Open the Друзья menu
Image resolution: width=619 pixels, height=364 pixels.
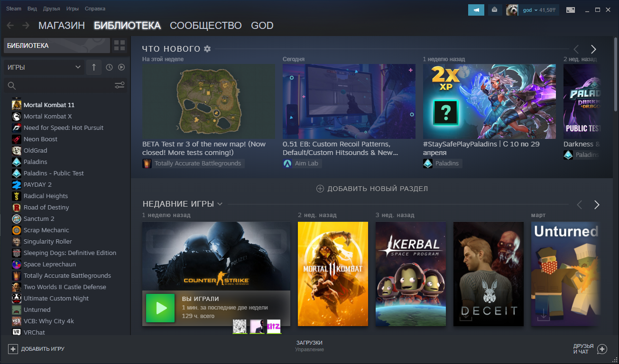tap(51, 9)
